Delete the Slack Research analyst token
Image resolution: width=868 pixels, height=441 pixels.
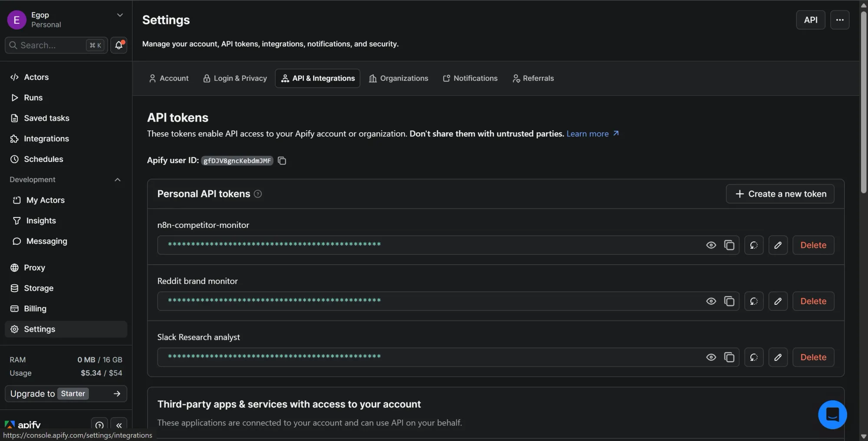coord(813,357)
